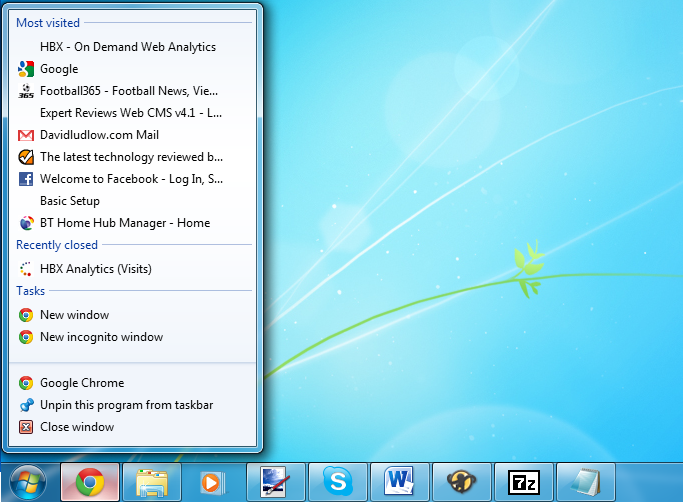Select Unpin this program from taskbar
683x502 pixels.
[132, 405]
